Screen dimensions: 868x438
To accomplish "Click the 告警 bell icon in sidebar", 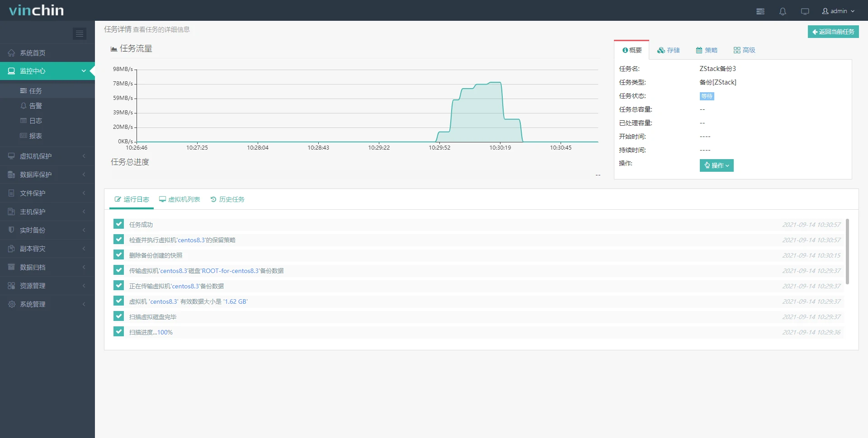I will pyautogui.click(x=24, y=106).
